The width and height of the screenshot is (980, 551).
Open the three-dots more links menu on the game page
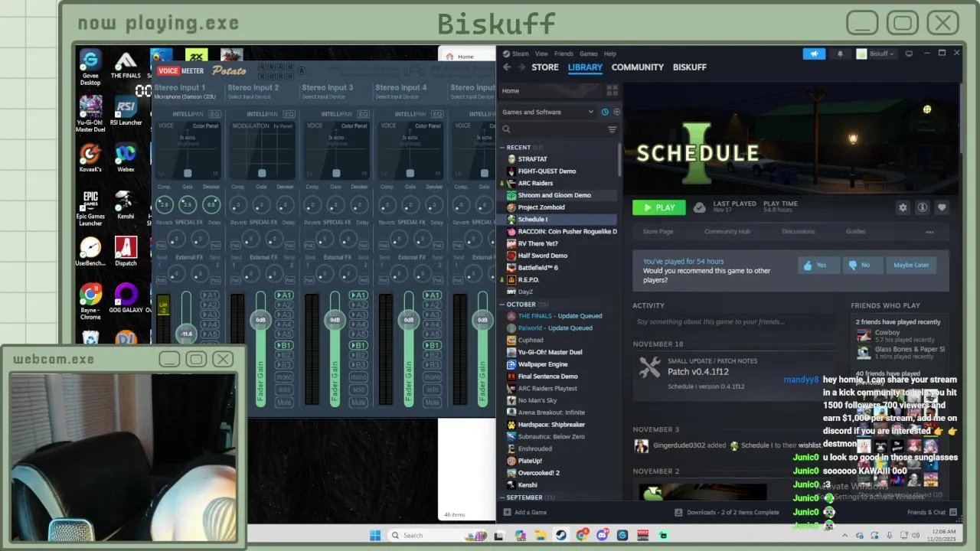(x=929, y=232)
